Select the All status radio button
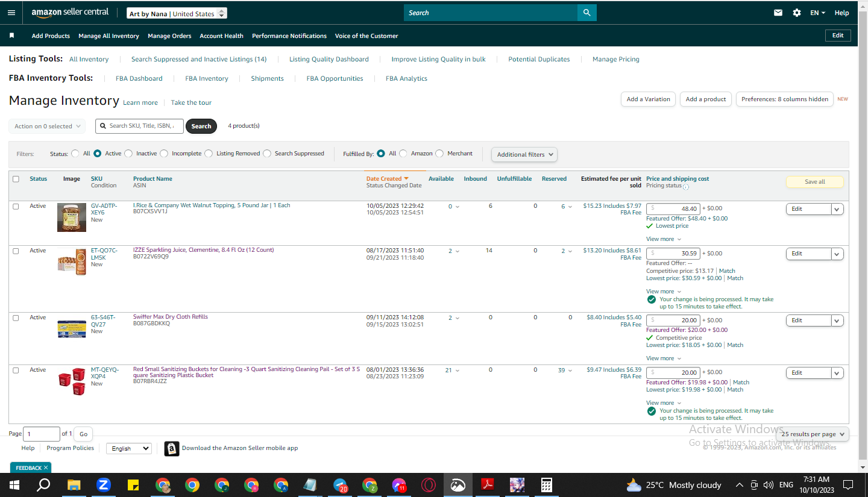 pos(75,154)
